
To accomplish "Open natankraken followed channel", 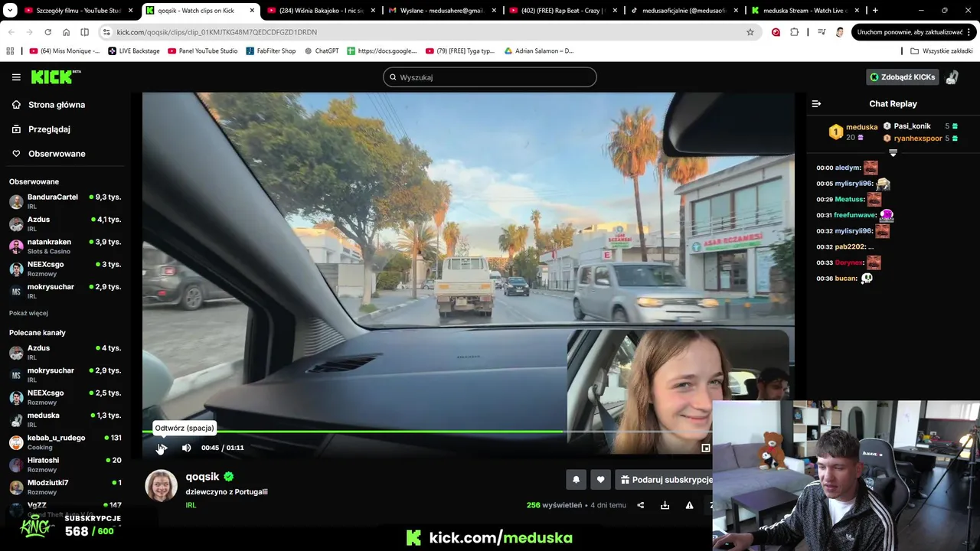I will point(65,246).
